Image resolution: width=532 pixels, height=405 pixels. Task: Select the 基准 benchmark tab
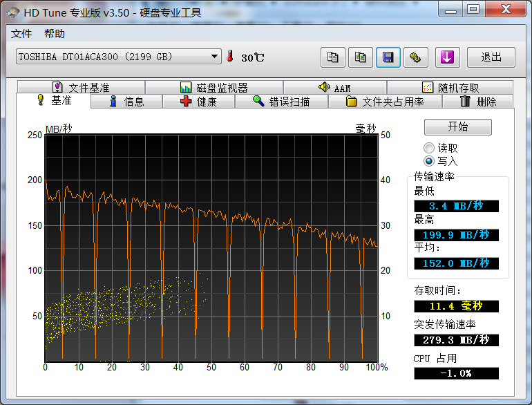pos(54,100)
